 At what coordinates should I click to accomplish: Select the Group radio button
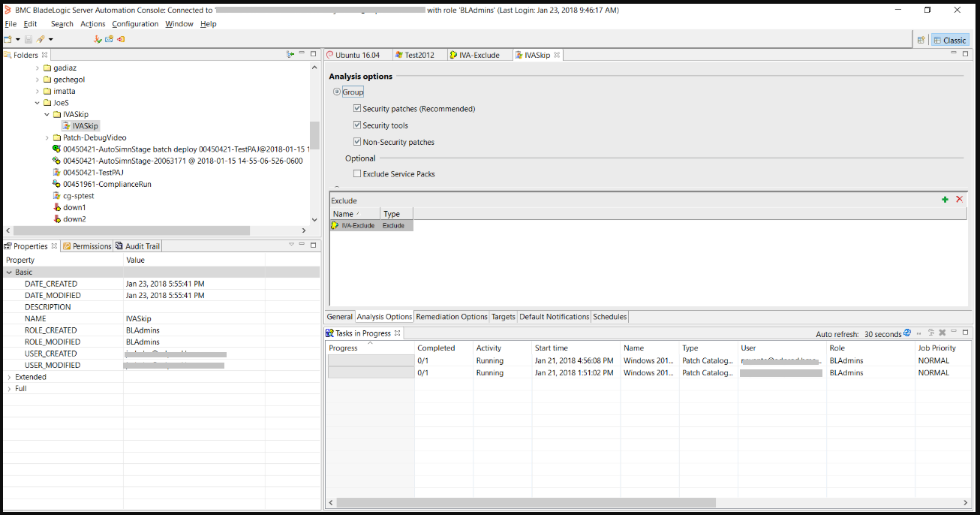click(x=337, y=92)
